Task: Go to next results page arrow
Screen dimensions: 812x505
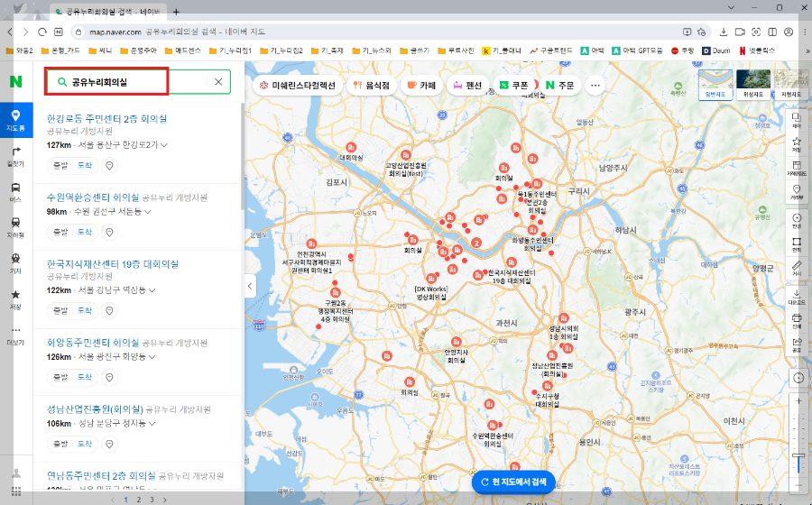Action: coord(165,500)
